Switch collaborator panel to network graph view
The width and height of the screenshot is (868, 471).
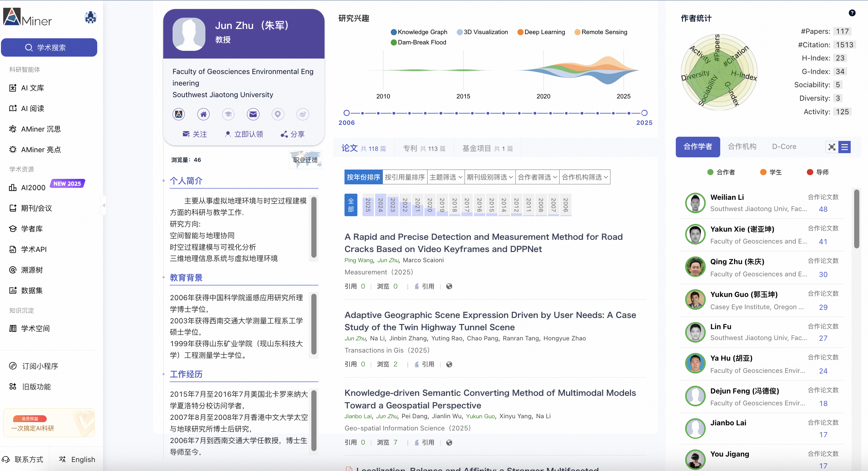tap(832, 147)
